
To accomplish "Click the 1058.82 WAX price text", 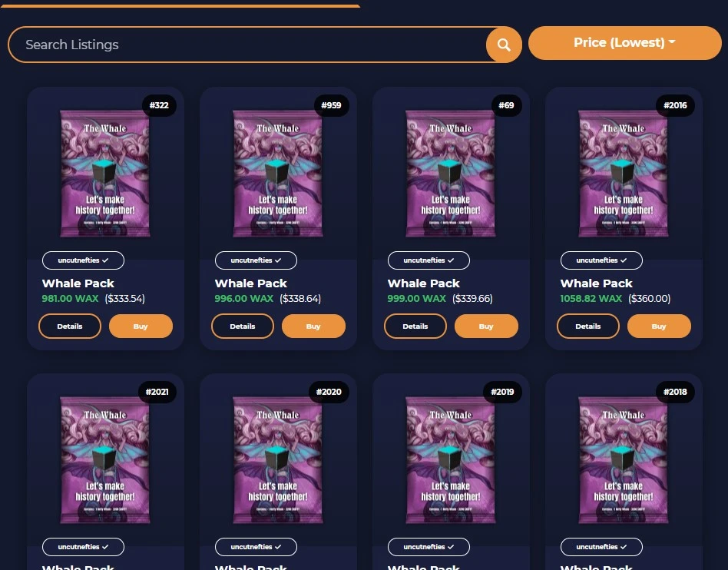I will click(591, 299).
